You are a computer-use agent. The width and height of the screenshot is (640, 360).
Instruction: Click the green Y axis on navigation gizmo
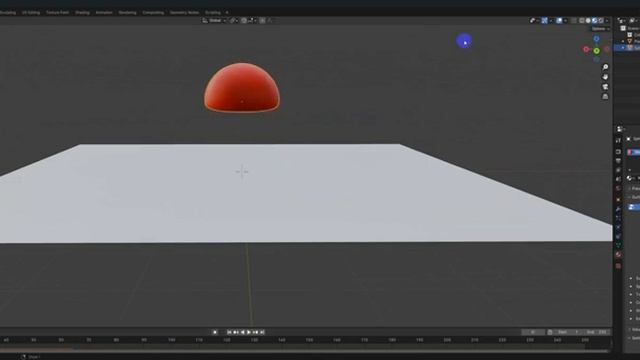(596, 51)
